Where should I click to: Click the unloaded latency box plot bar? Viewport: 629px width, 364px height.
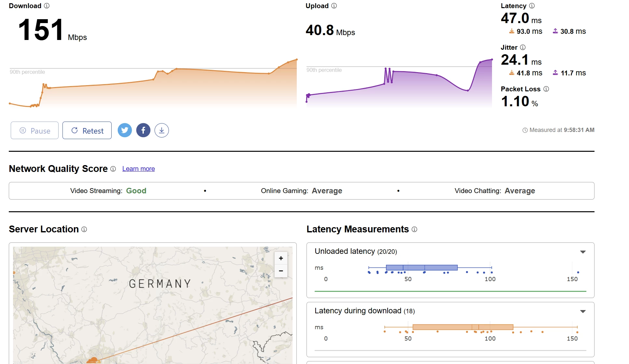click(421, 267)
